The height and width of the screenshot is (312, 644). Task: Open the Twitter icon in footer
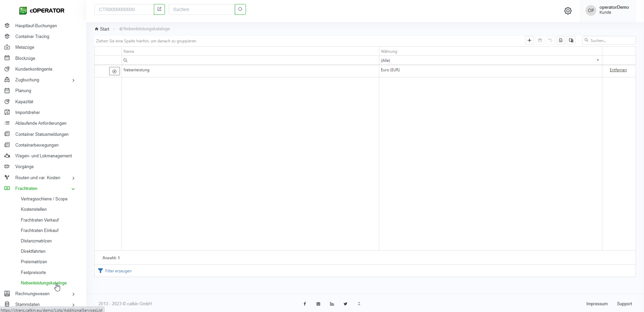click(x=345, y=304)
